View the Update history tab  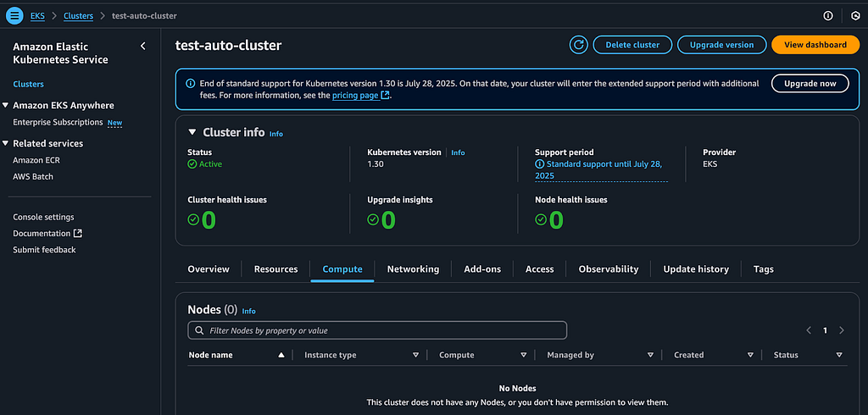(696, 269)
